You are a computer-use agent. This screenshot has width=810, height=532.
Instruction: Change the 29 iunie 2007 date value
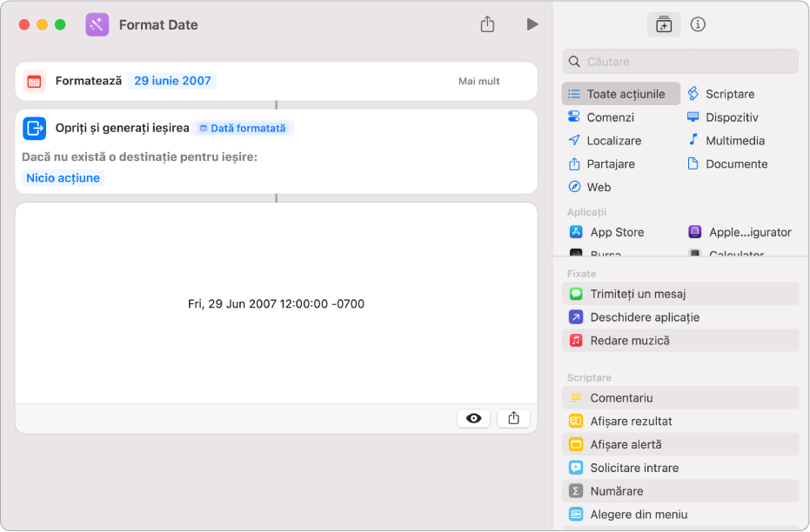[172, 81]
